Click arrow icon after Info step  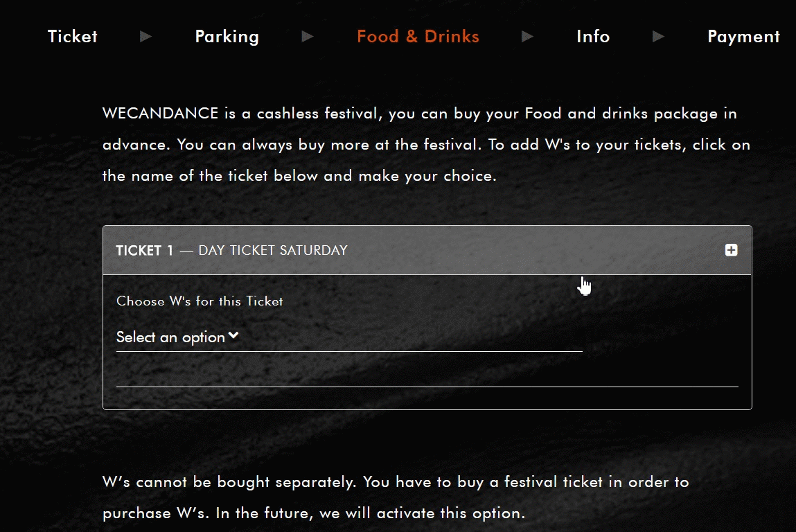click(x=658, y=37)
